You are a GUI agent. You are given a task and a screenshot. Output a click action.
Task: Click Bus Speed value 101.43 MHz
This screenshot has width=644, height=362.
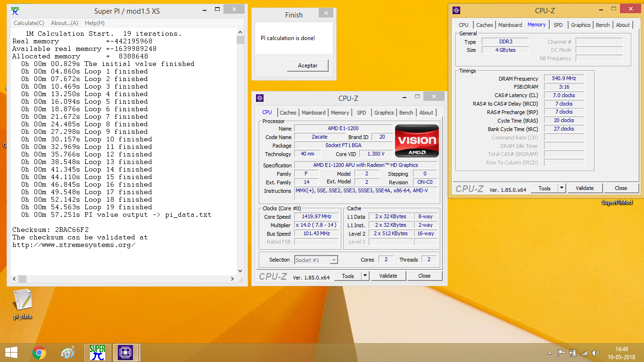point(316,233)
